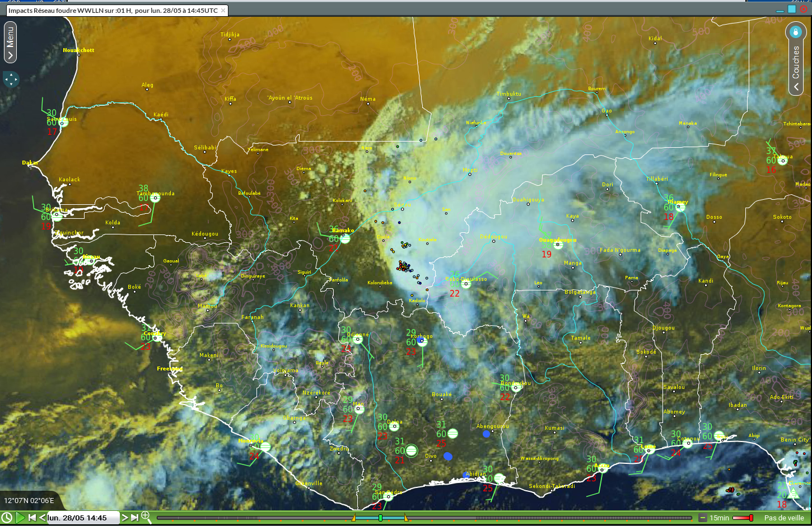
Task: Click the Odienné station observation symbol
Action: [x=359, y=340]
